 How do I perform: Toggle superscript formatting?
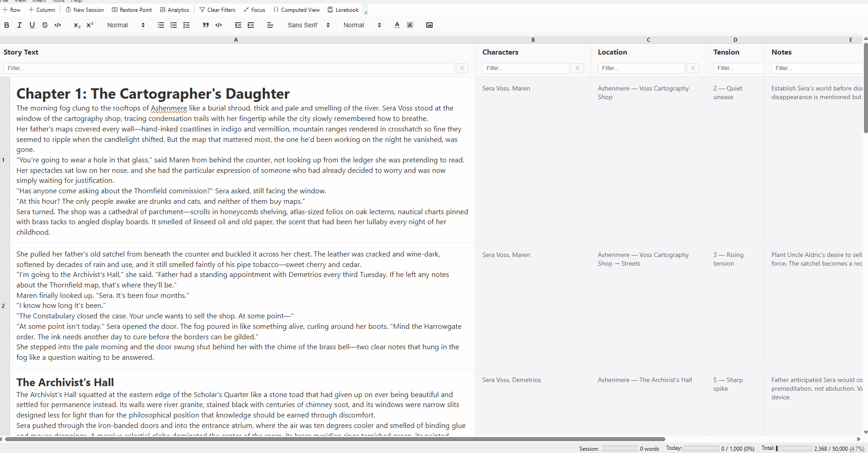click(x=90, y=25)
